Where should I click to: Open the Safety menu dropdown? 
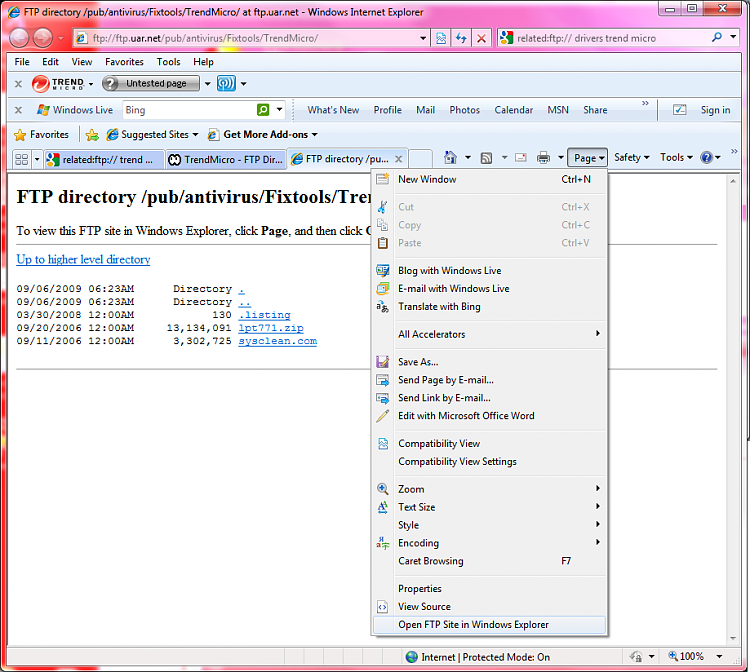(631, 157)
